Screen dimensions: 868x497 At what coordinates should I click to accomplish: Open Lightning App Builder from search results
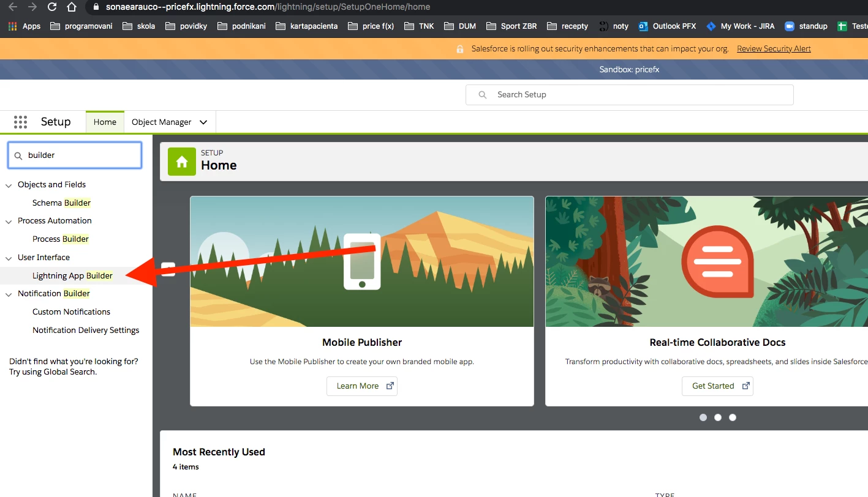click(72, 275)
